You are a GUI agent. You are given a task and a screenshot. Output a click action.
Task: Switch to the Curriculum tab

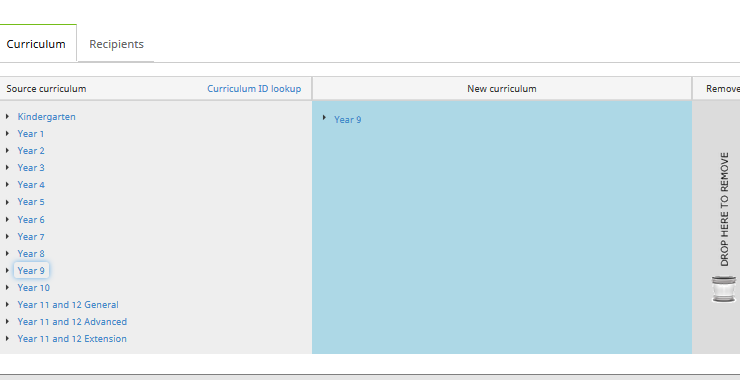coord(36,44)
